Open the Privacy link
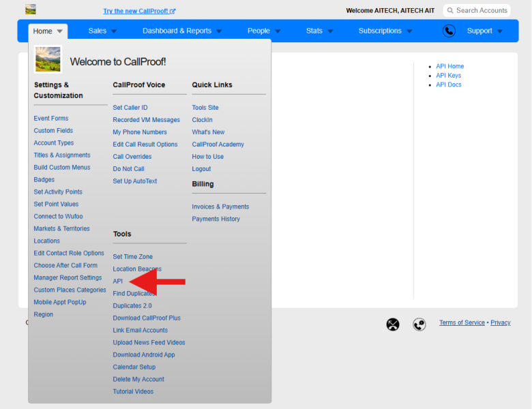This screenshot has height=409, width=532. [x=500, y=322]
